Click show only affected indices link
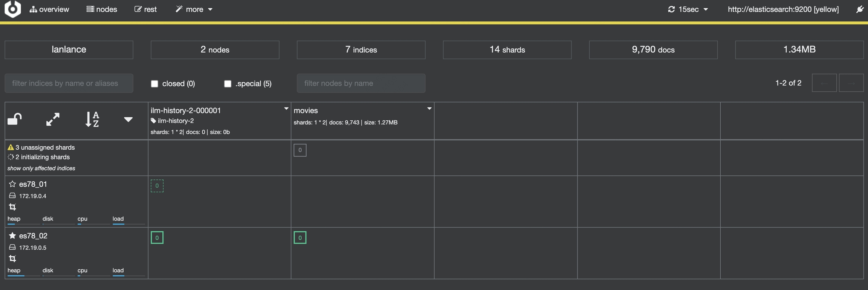The image size is (868, 290). tap(41, 168)
